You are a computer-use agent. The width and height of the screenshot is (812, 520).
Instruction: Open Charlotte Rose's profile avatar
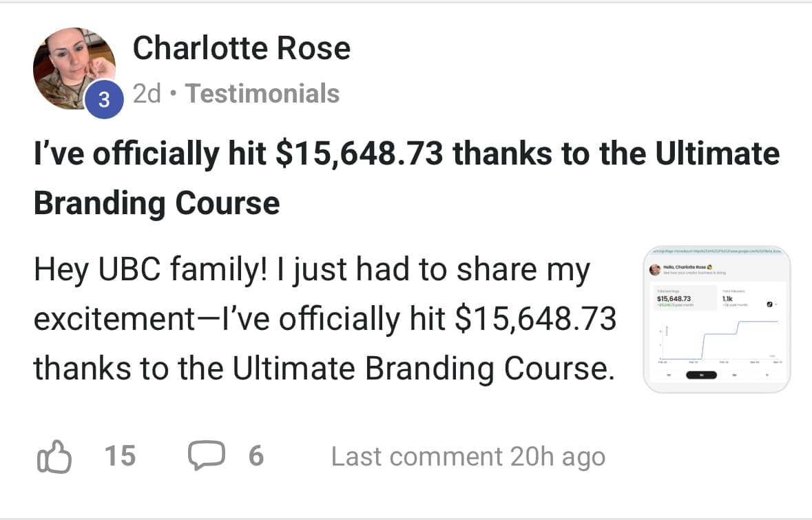[74, 68]
